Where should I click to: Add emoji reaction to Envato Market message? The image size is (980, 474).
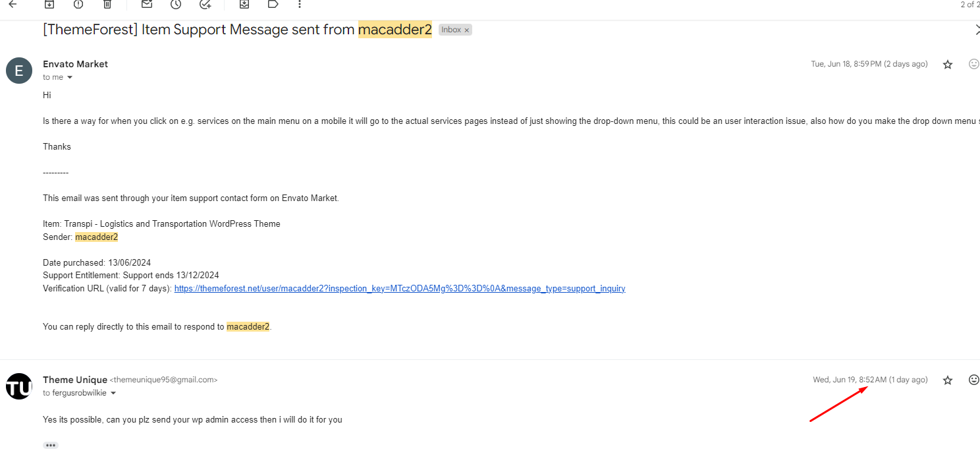click(974, 64)
